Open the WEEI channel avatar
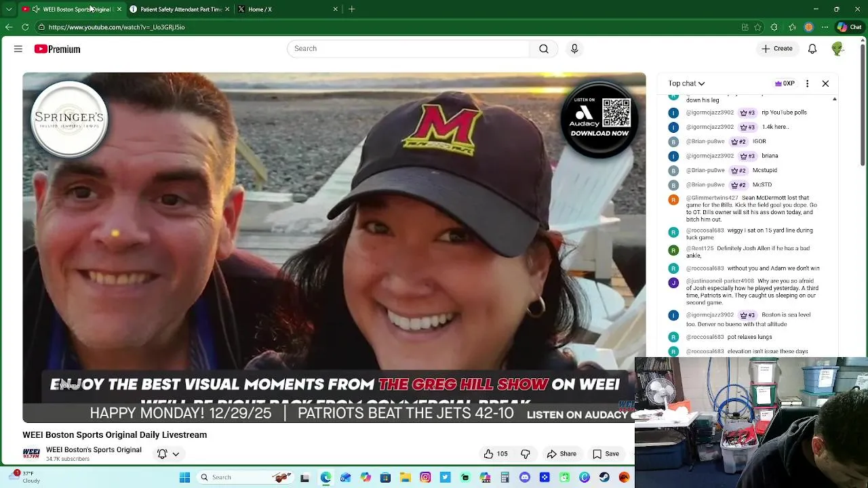The image size is (868, 488). tap(31, 454)
